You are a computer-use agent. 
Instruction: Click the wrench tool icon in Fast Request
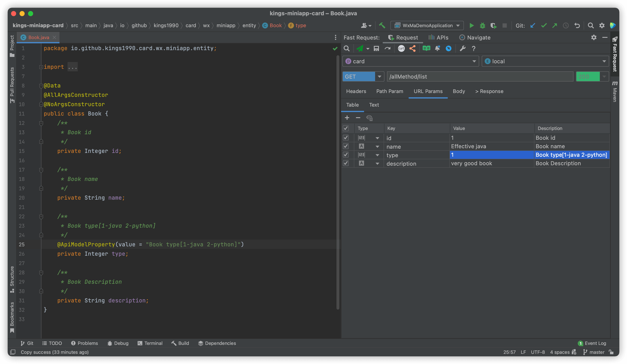click(462, 48)
